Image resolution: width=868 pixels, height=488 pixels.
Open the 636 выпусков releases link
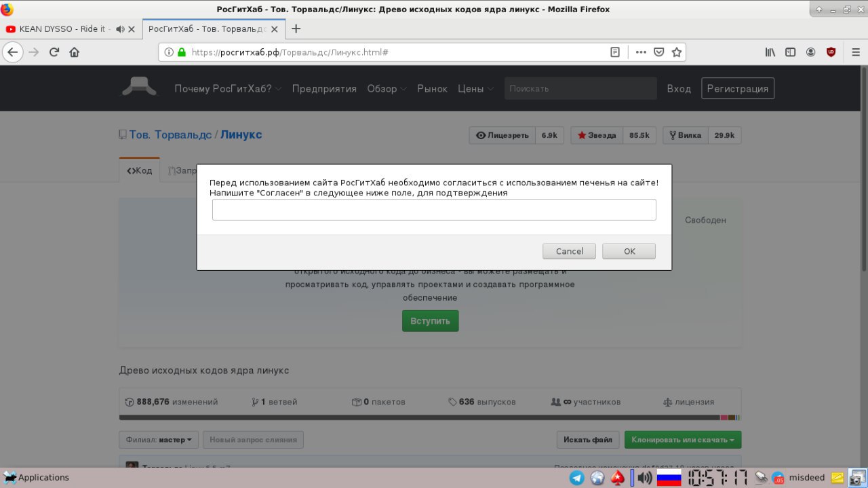pyautogui.click(x=482, y=402)
